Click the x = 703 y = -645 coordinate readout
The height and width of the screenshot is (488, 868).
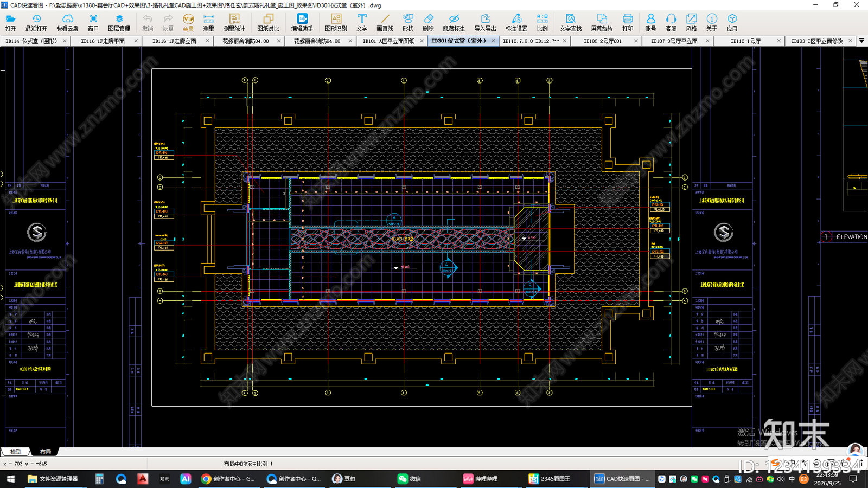tap(25, 464)
